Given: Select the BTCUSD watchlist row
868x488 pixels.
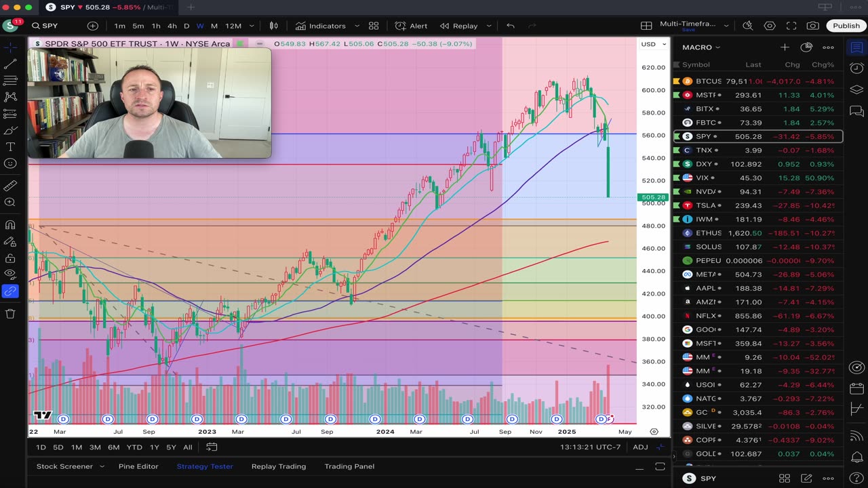Looking at the screenshot, I should click(757, 81).
